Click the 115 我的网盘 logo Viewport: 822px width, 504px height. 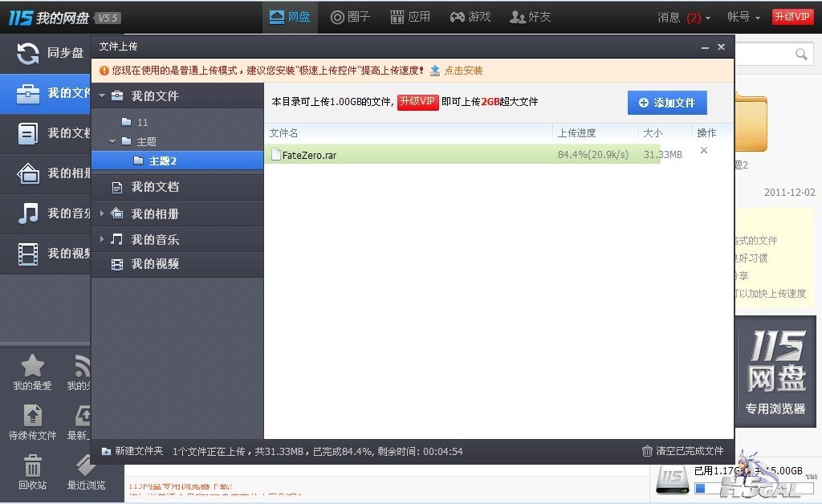49,18
